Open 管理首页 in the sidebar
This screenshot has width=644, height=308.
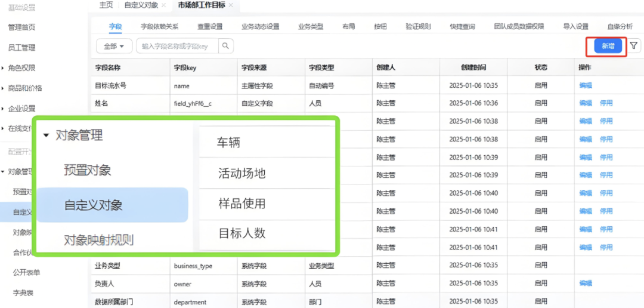(22, 27)
